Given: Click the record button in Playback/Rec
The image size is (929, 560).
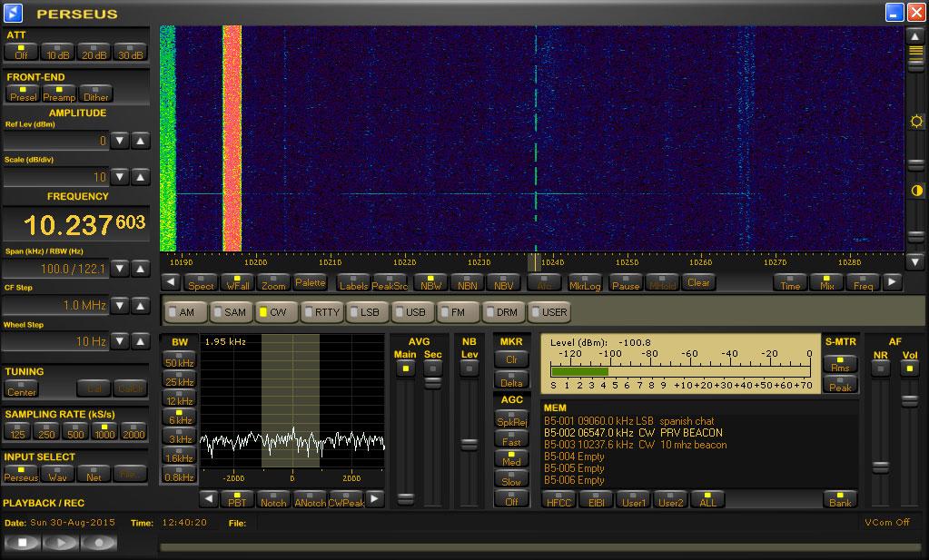Looking at the screenshot, I should (98, 542).
